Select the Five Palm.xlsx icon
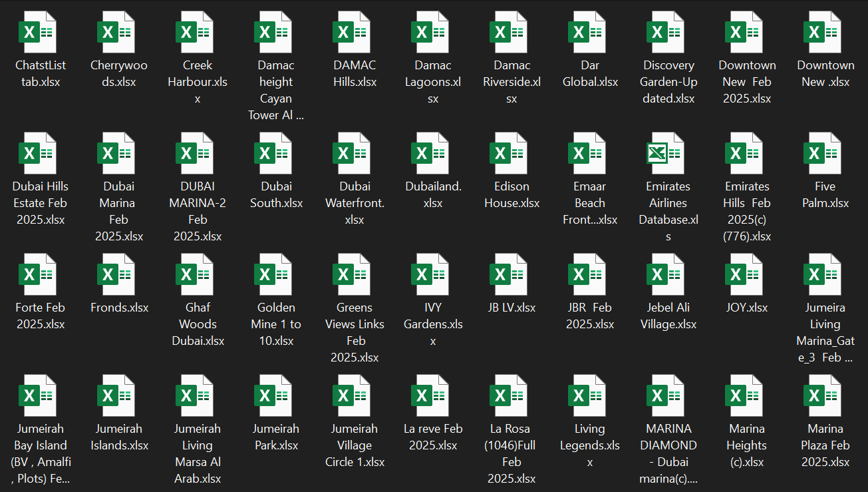The height and width of the screenshot is (492, 868). click(825, 153)
